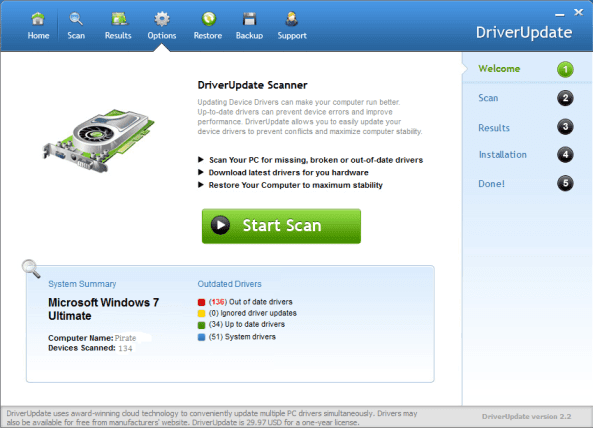Viewport: 593px width, 428px height.
Task: Open the Results toolbar icon
Action: coord(119,19)
